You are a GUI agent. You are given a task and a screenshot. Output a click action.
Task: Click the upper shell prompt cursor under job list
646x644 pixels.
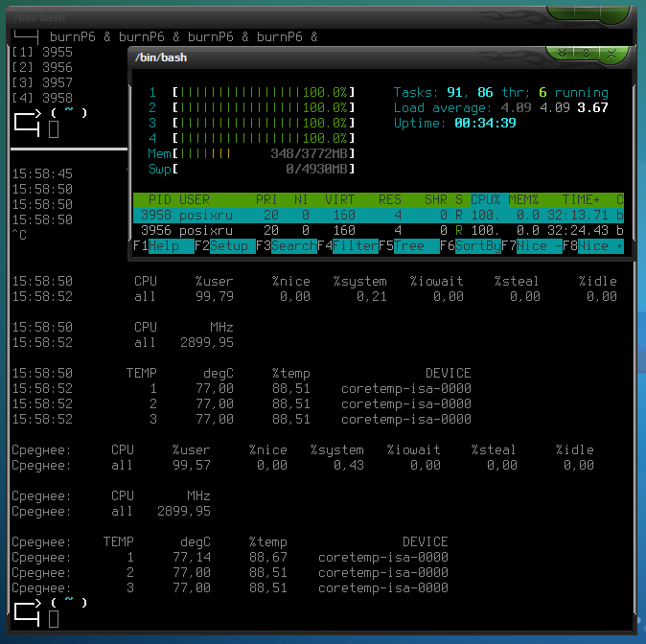click(x=54, y=129)
